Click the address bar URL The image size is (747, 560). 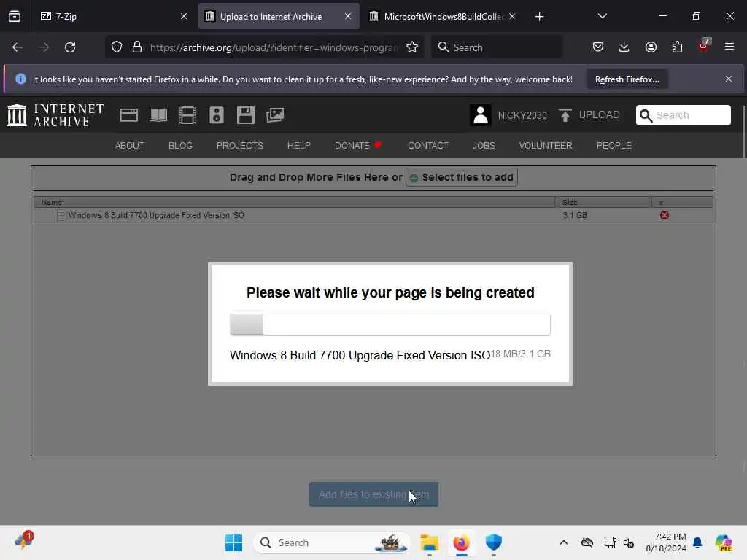[x=273, y=47]
